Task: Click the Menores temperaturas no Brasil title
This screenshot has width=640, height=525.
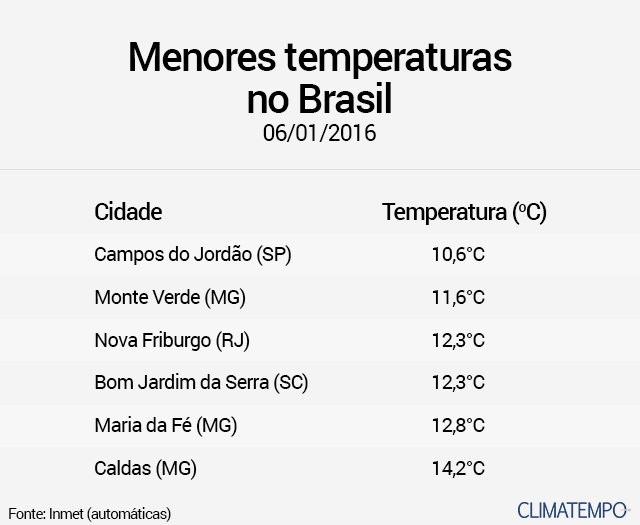Action: (x=320, y=78)
